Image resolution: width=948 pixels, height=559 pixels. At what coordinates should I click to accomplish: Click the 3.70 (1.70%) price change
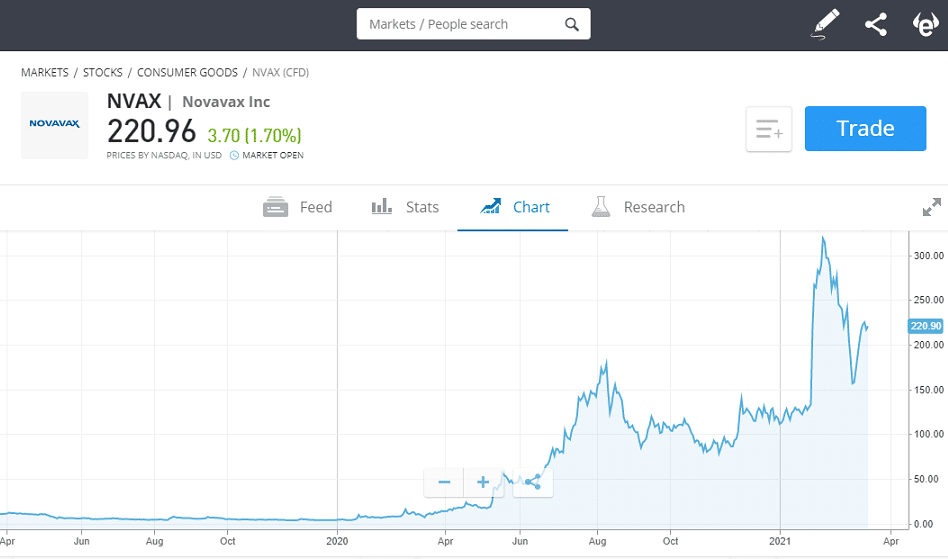pos(255,135)
